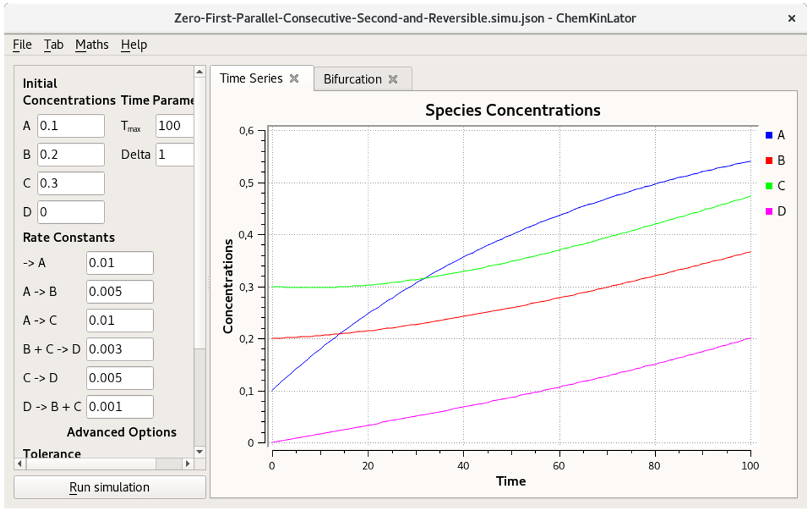Open the Maths menu
Screen dimensions: 812x514
tap(91, 45)
